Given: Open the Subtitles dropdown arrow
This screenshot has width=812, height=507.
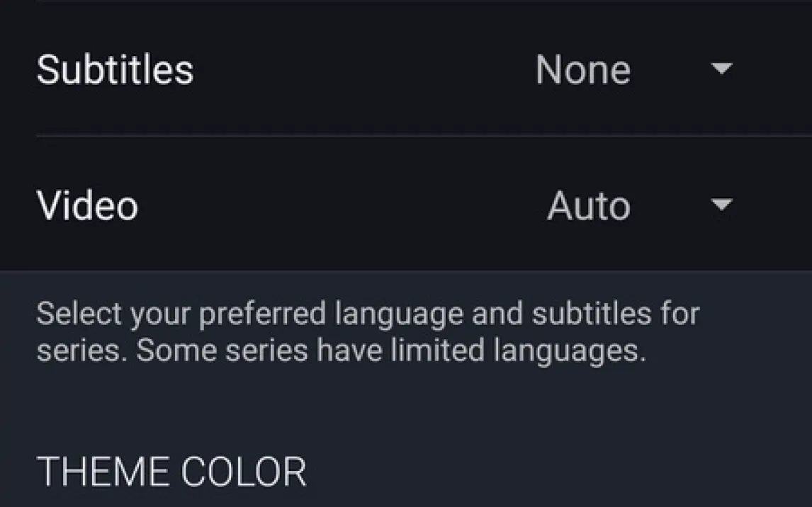Looking at the screenshot, I should [x=721, y=69].
